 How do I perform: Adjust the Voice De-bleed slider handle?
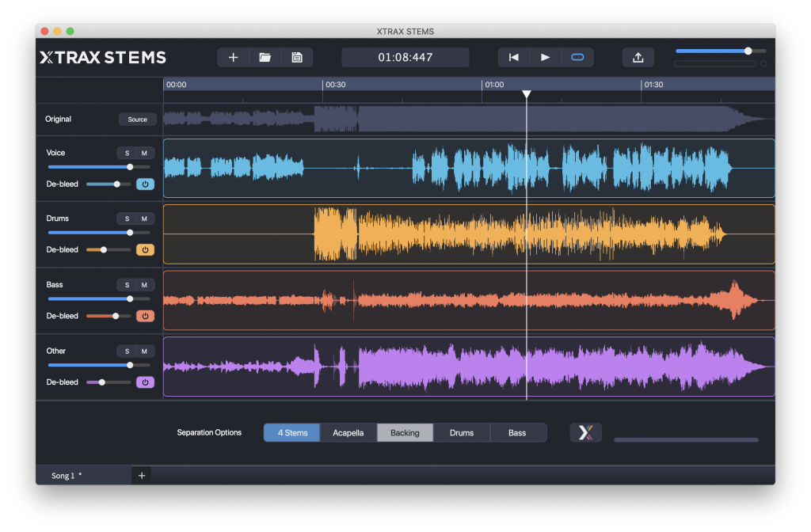tap(117, 184)
